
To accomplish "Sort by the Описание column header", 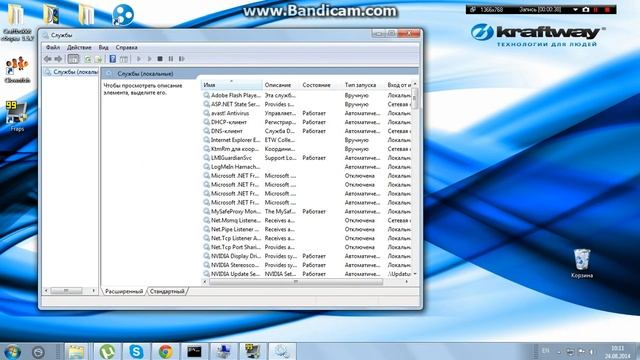I will tap(281, 85).
